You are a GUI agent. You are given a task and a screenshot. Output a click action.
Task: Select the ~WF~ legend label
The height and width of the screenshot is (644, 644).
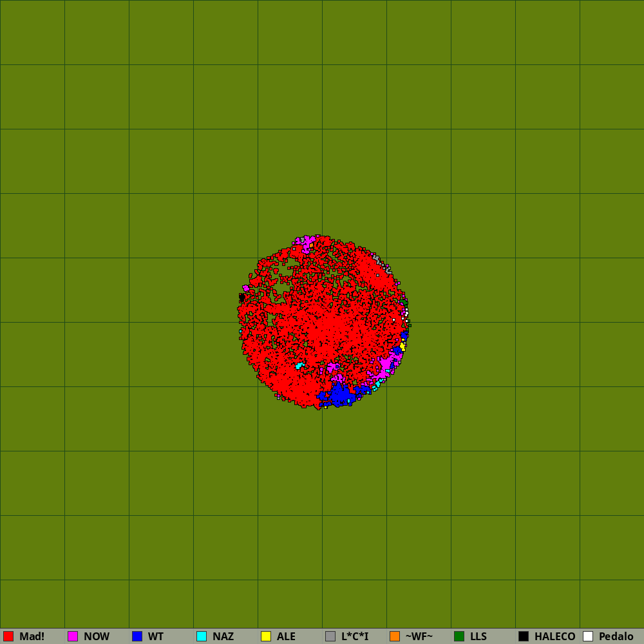pyautogui.click(x=419, y=636)
